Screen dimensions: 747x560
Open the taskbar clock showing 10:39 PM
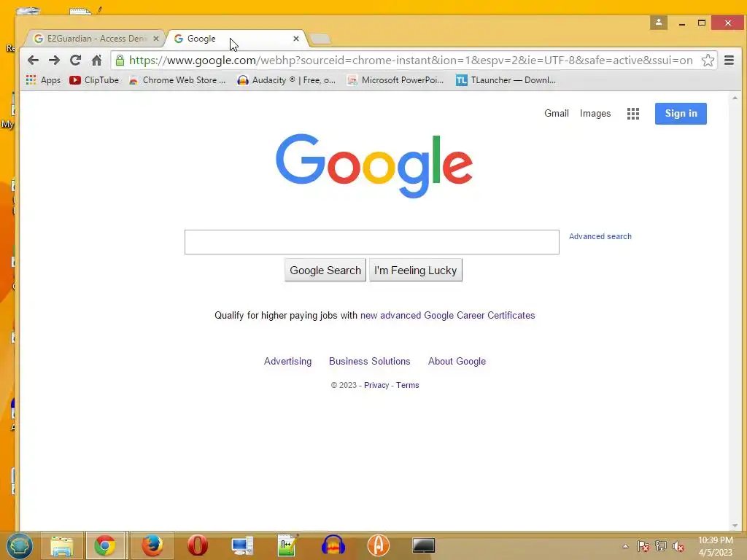pos(715,546)
